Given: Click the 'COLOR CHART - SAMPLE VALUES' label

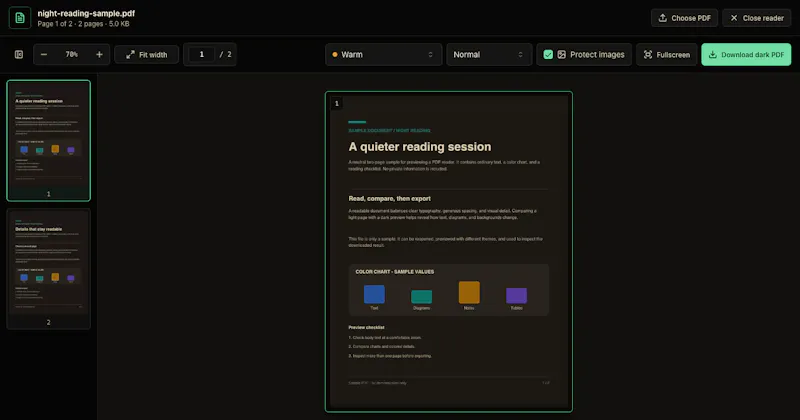Looking at the screenshot, I should (395, 272).
